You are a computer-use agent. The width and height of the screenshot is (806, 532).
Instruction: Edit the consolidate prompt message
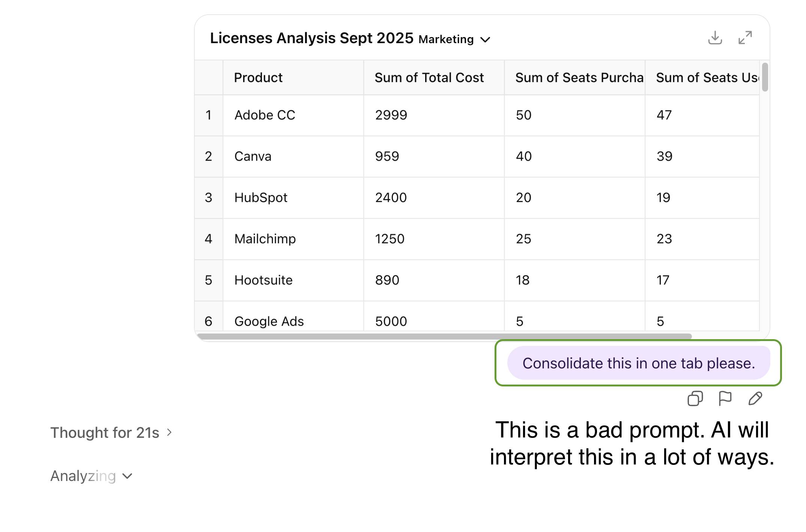[755, 398]
